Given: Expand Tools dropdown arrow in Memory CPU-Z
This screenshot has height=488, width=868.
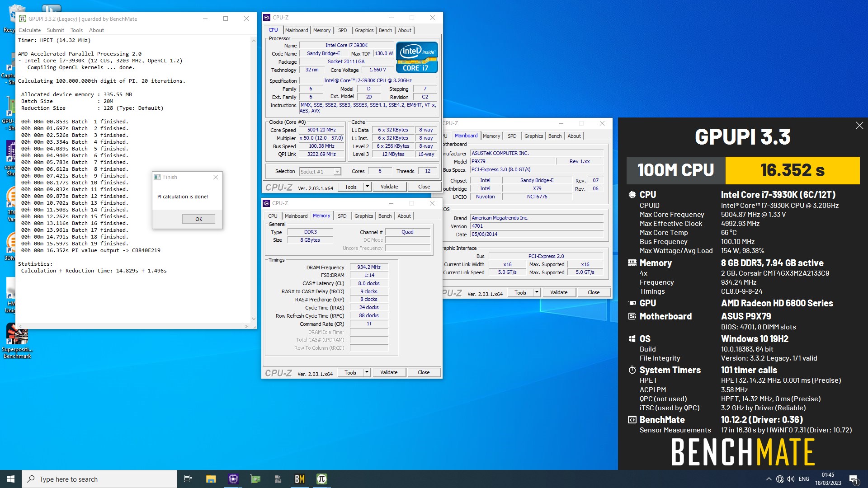Looking at the screenshot, I should (367, 372).
